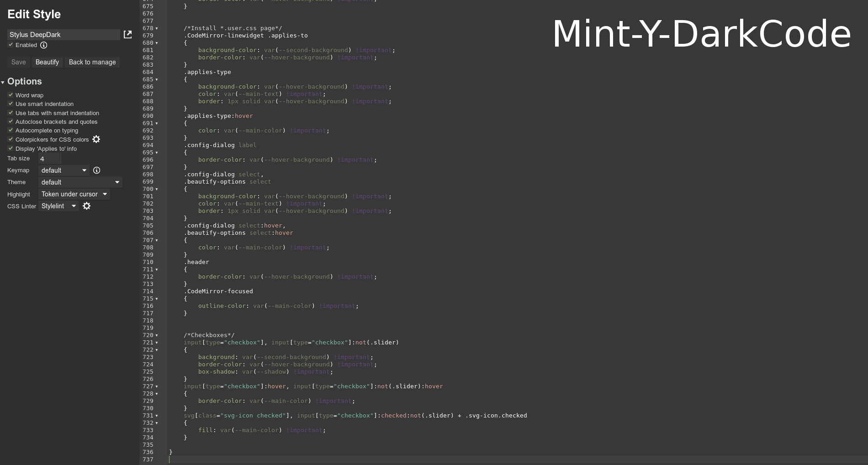Open the Theme dropdown
Viewport: 868px width, 465px height.
point(80,182)
